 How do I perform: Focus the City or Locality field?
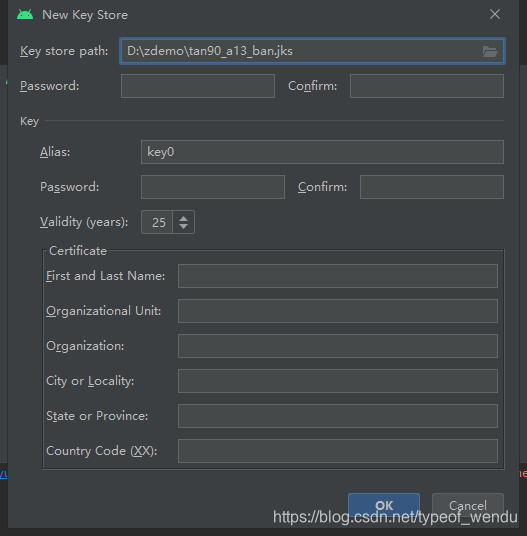point(338,381)
